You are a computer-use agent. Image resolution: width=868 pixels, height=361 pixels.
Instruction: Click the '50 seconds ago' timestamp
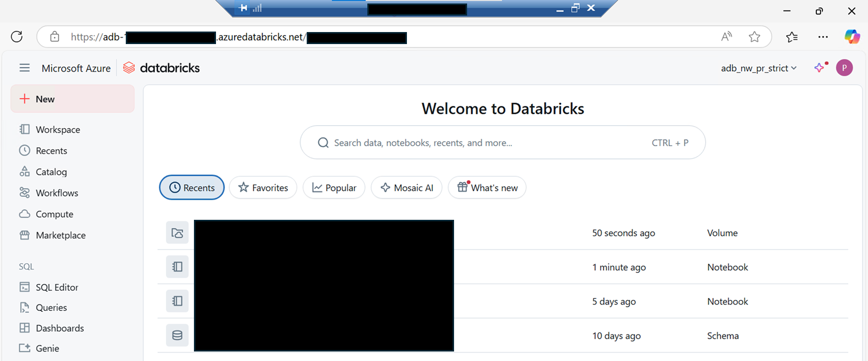623,233
